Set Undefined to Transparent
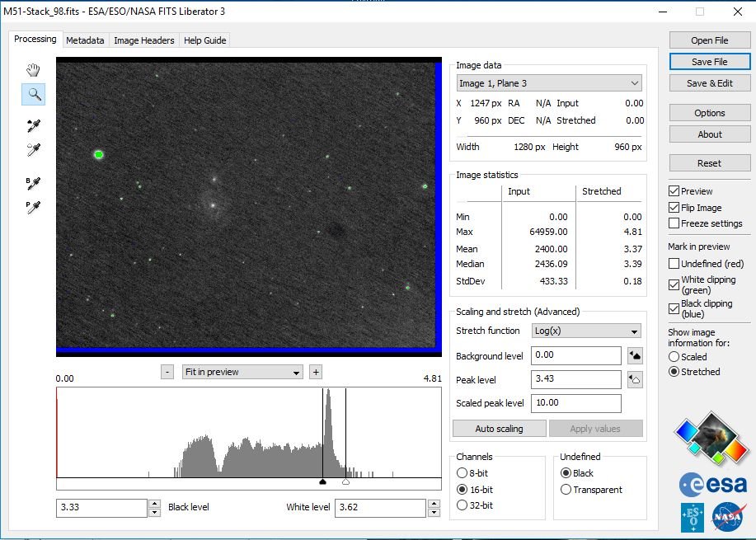The height and width of the screenshot is (540, 756). click(x=566, y=490)
